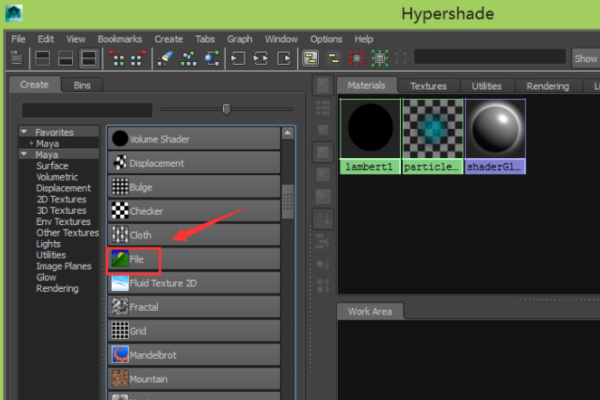Select the Glow category

click(46, 277)
